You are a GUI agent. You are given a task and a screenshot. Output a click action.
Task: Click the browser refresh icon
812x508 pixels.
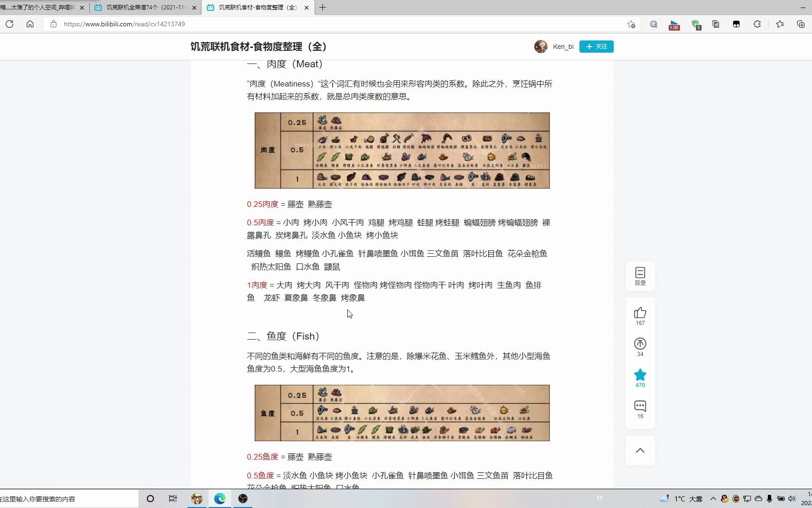(9, 24)
